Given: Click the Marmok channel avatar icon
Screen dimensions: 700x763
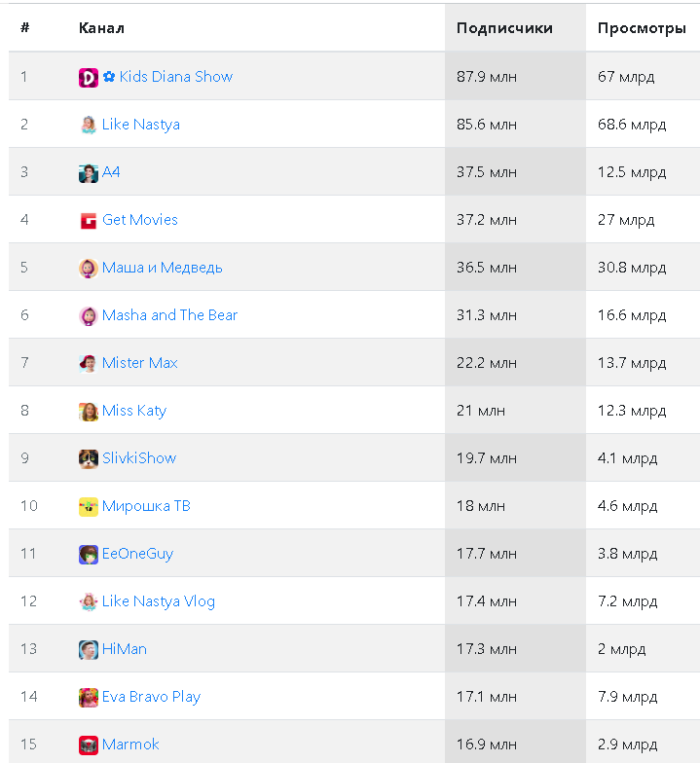Looking at the screenshot, I should point(89,745).
